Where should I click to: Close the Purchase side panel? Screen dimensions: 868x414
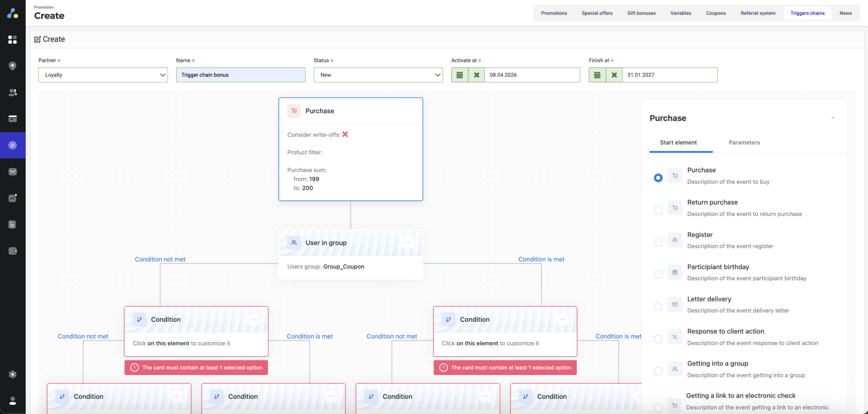click(x=833, y=118)
